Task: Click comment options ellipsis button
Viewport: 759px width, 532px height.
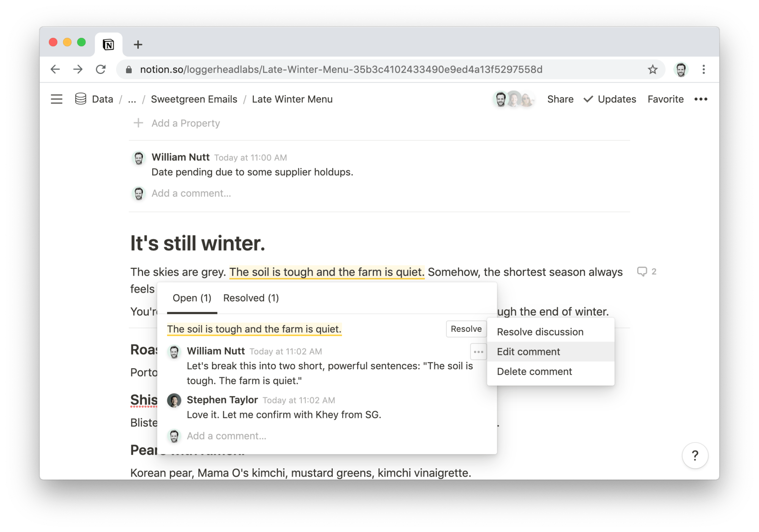Action: point(478,352)
